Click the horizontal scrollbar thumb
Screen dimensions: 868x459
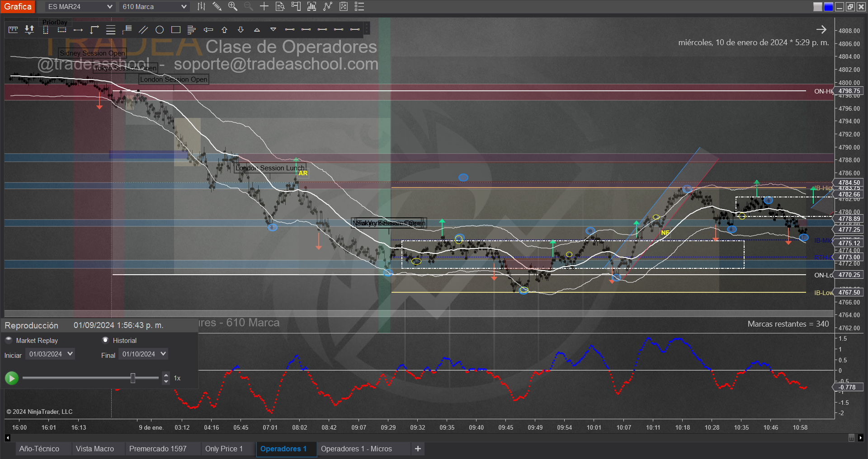tap(851, 438)
